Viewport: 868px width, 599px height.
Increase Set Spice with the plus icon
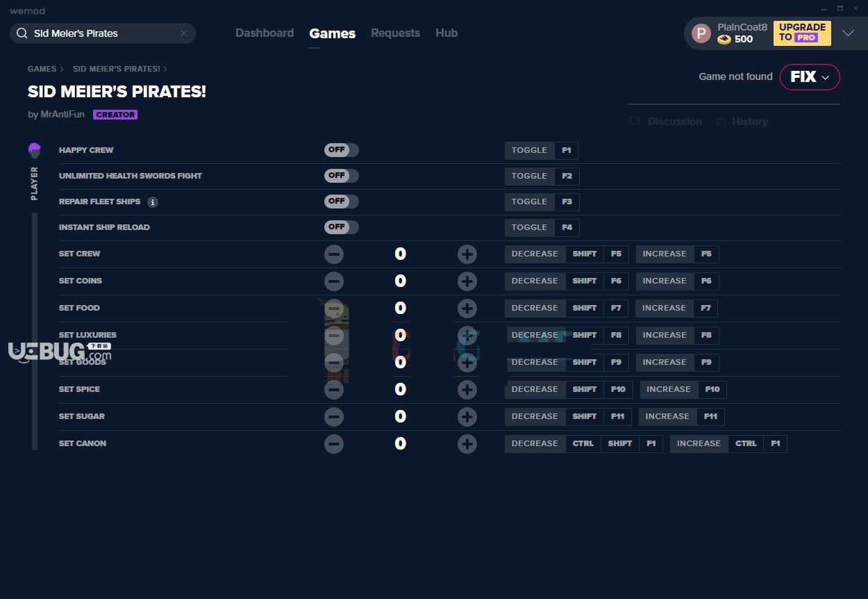pos(467,390)
